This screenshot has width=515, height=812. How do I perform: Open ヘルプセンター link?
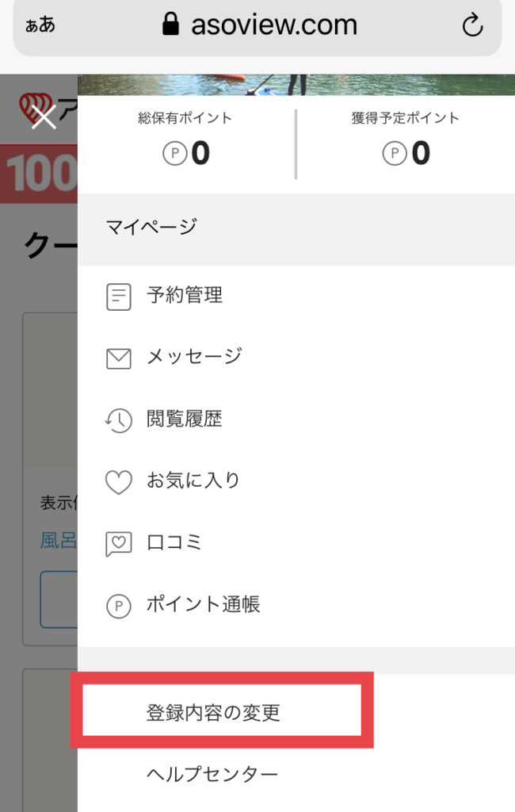(x=212, y=774)
